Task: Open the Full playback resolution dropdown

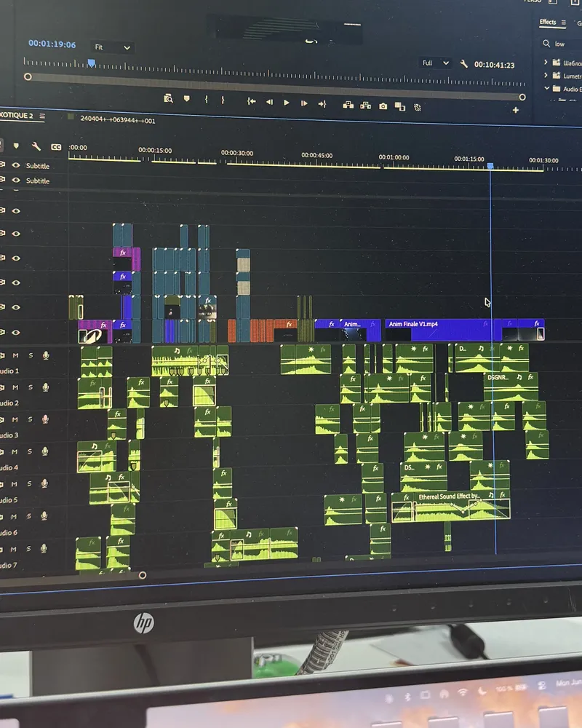Action: (435, 63)
